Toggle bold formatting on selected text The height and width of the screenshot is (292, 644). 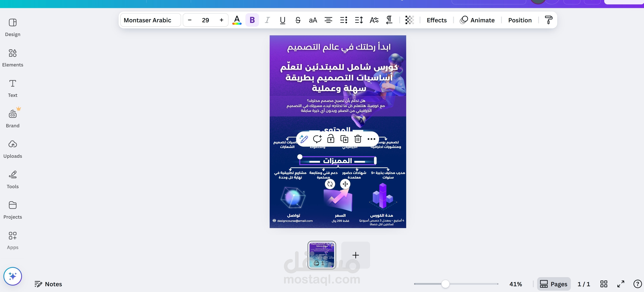tap(252, 20)
